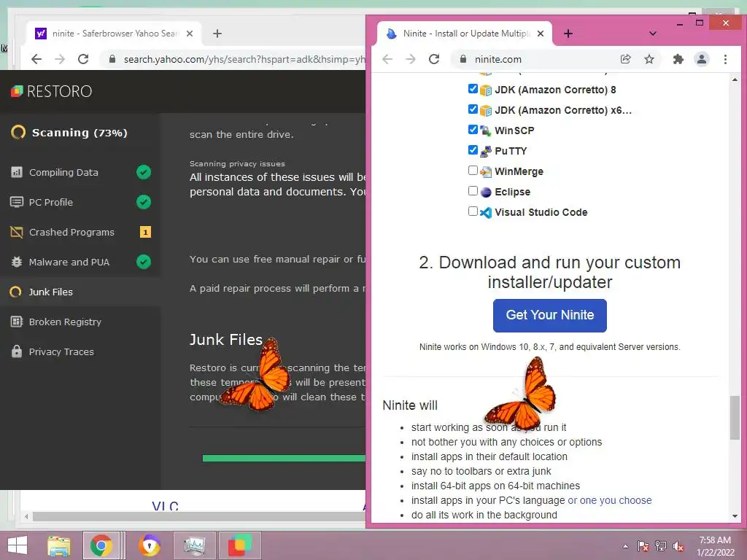The width and height of the screenshot is (747, 560).
Task: Click the Yahoo window horizontal scrollbar
Action: [199, 516]
